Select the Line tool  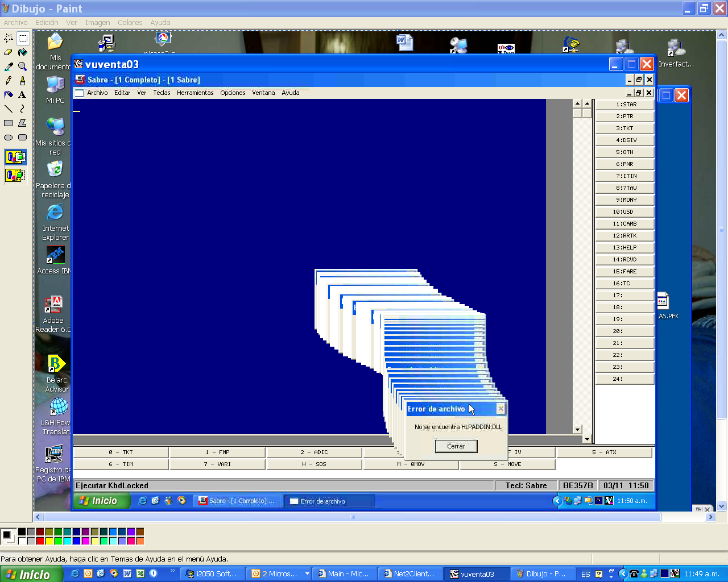(9, 109)
